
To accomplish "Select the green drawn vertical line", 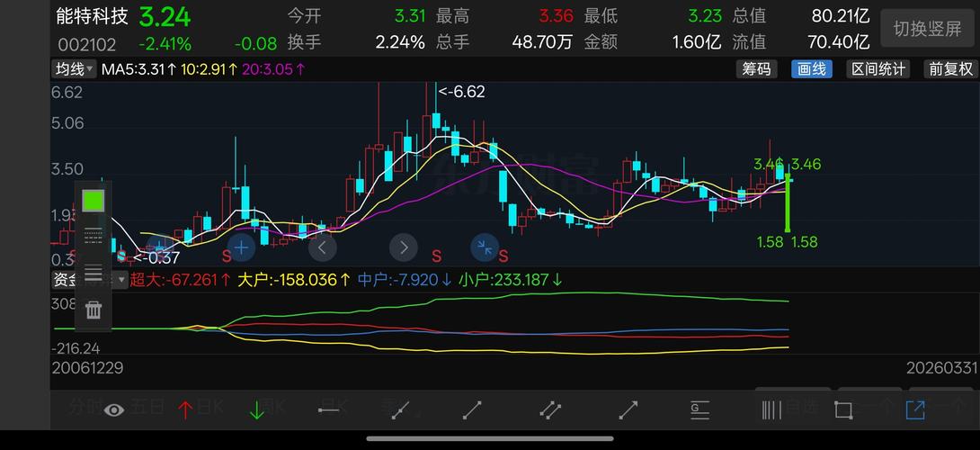I will click(x=788, y=201).
